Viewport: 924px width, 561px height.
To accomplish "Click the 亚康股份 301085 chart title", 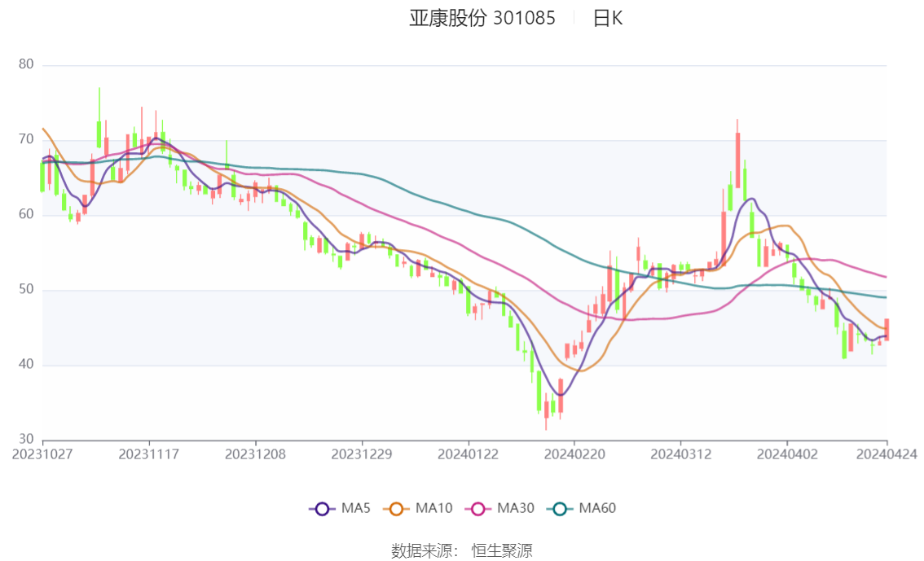I will [x=482, y=18].
